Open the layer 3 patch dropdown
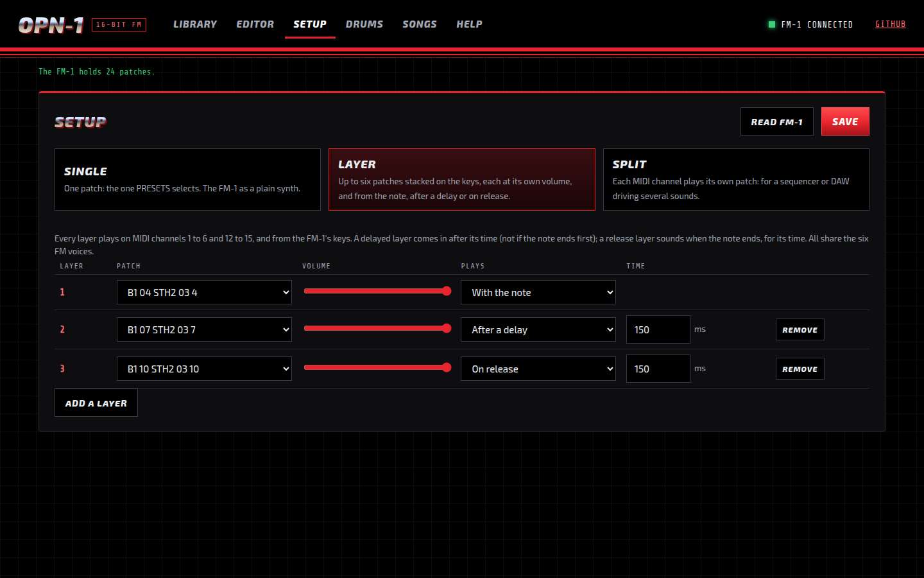The height and width of the screenshot is (578, 924). pyautogui.click(x=204, y=369)
